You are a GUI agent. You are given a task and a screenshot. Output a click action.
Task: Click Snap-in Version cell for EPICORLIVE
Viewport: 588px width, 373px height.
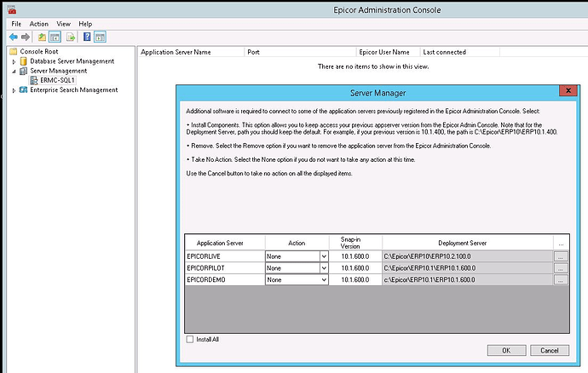(x=355, y=256)
